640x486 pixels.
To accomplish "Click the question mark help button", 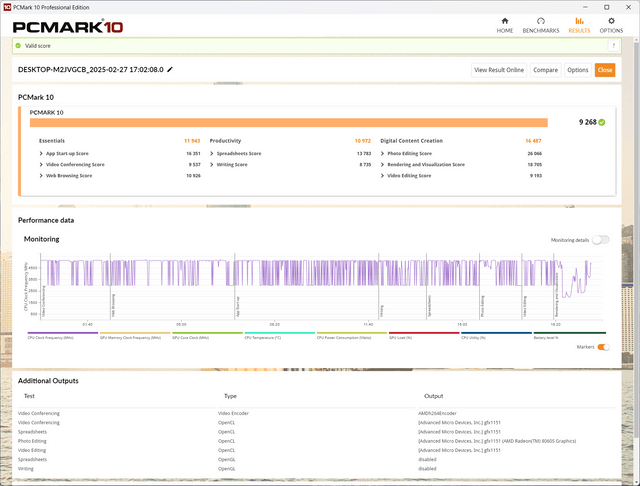I will tap(613, 46).
